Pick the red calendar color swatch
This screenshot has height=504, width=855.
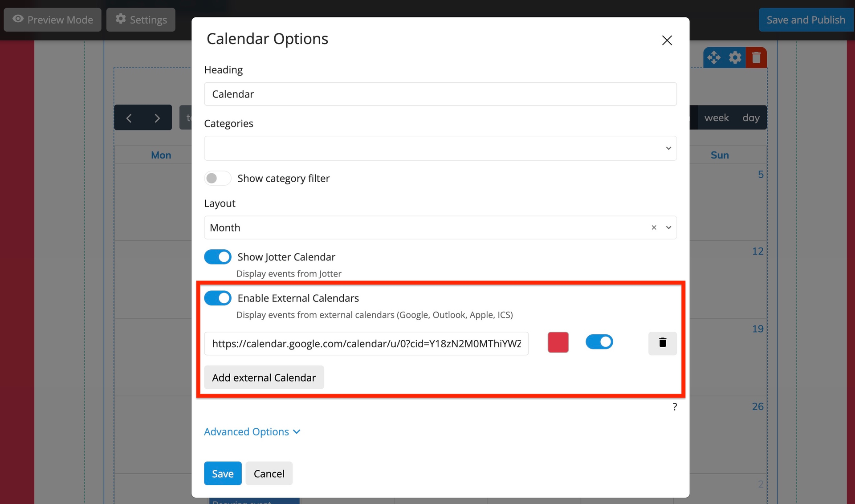(x=558, y=342)
